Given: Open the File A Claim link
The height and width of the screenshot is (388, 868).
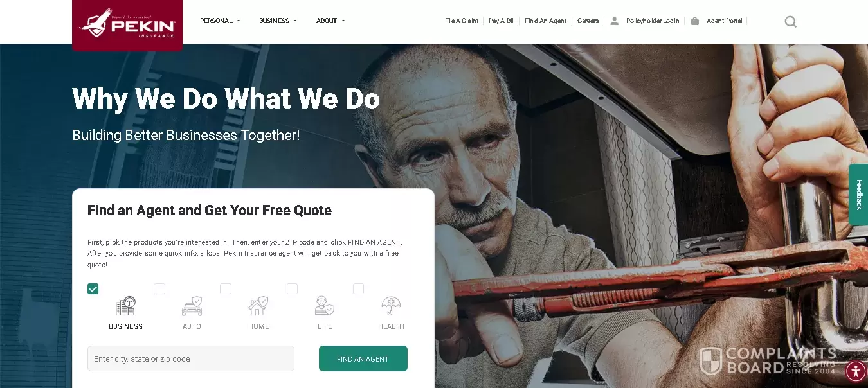Looking at the screenshot, I should [462, 21].
